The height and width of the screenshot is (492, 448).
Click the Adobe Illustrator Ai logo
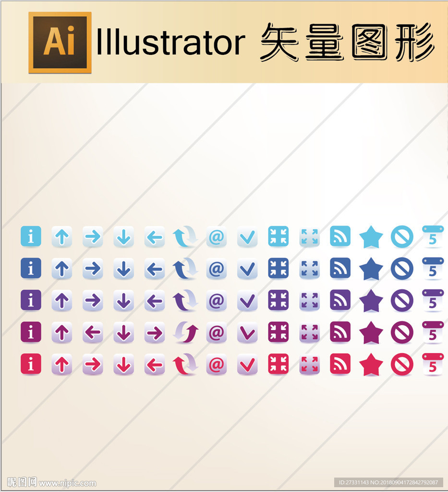(x=60, y=43)
